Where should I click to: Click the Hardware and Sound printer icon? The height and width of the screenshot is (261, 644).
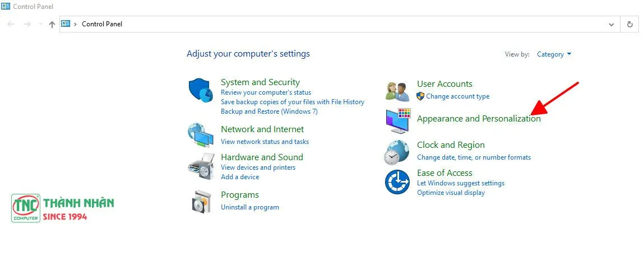click(200, 165)
